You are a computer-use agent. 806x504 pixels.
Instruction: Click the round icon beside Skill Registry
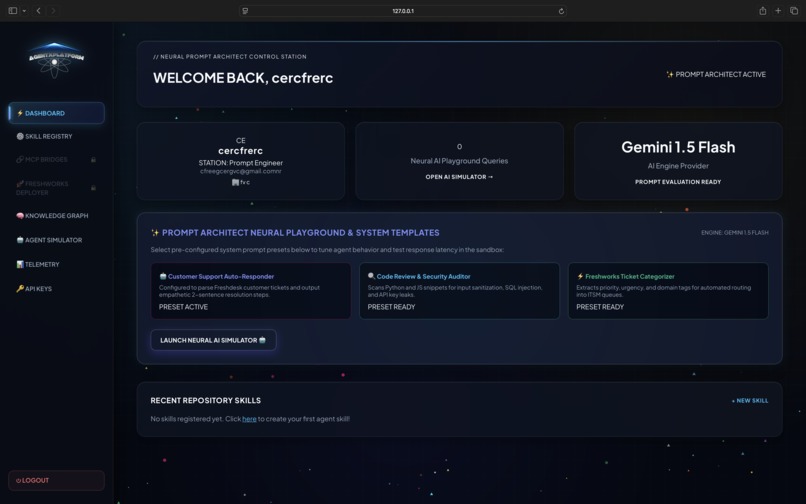pos(20,136)
